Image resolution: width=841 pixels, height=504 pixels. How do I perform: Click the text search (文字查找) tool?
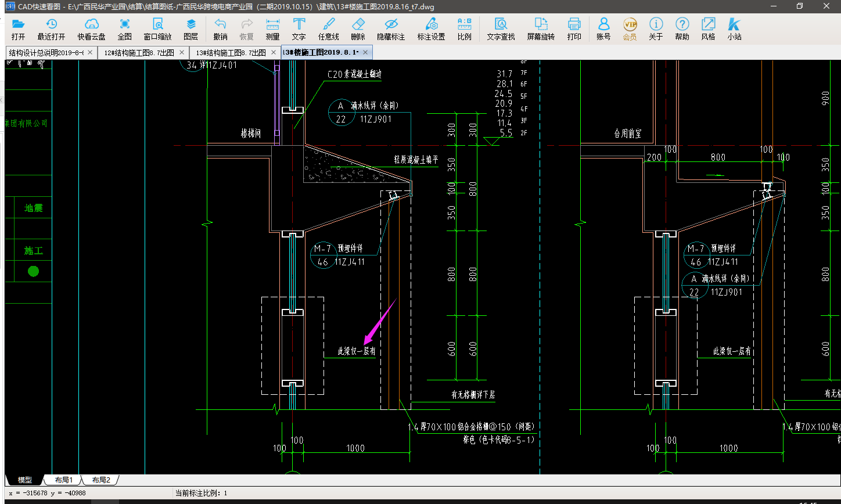coord(501,28)
